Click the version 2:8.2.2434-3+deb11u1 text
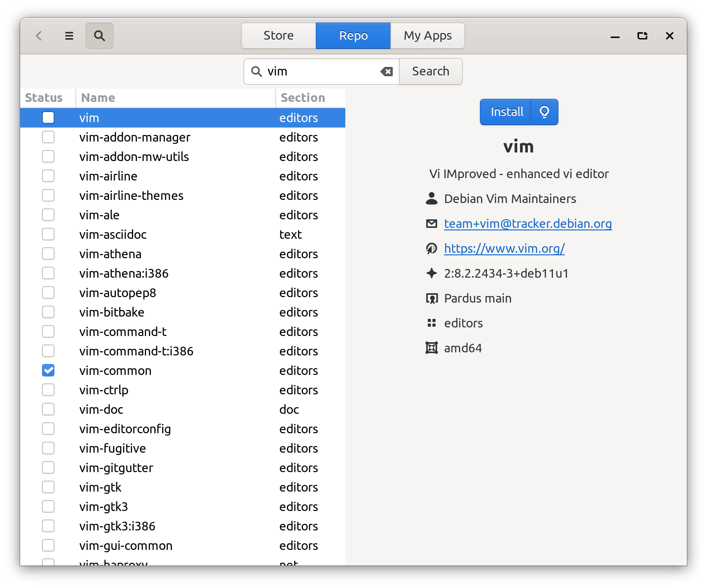This screenshot has height=588, width=707. pyautogui.click(x=506, y=273)
